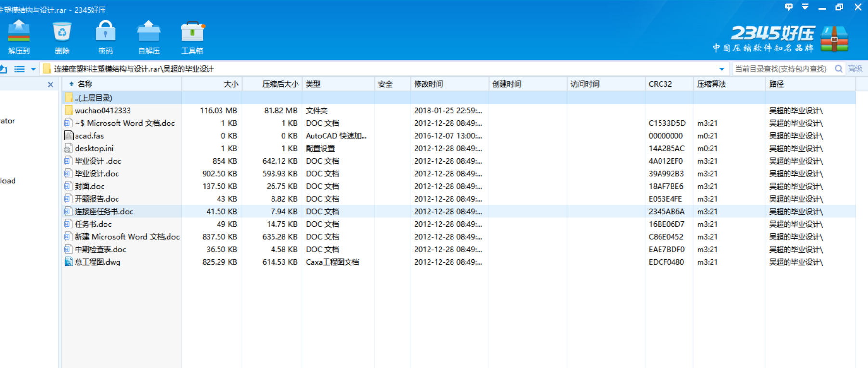Click the 高级 advanced search link
Viewport: 868px width, 368px height.
(x=855, y=69)
